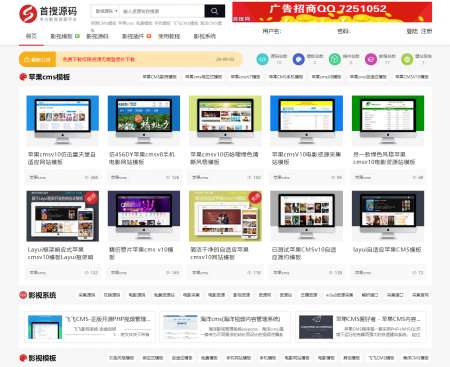Click the red 广告招商 banner
The image size is (450, 367).
[x=332, y=12]
